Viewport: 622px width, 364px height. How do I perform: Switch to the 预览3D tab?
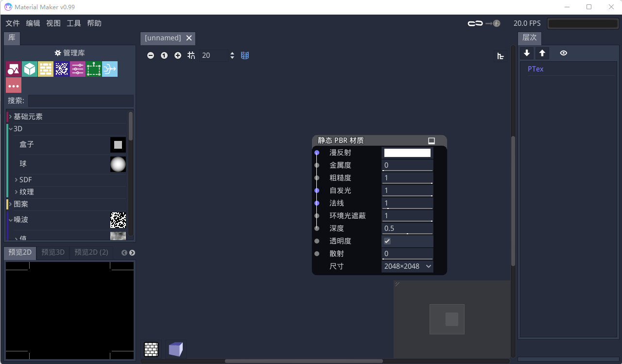coord(53,253)
